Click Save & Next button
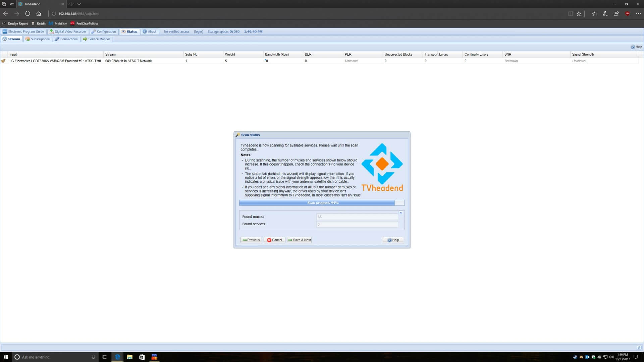Screen dimensions: 644x362 pos(299,240)
